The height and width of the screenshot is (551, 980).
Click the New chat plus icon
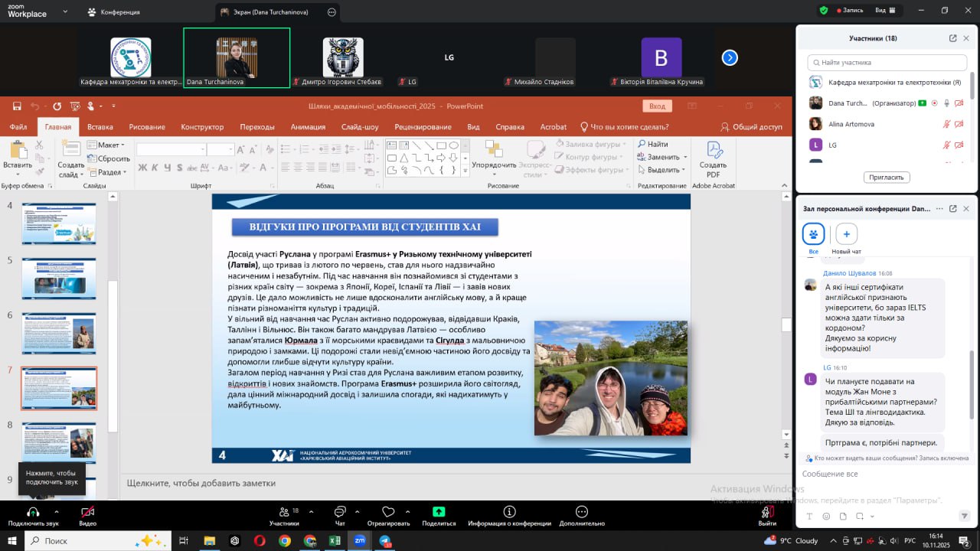click(x=846, y=234)
